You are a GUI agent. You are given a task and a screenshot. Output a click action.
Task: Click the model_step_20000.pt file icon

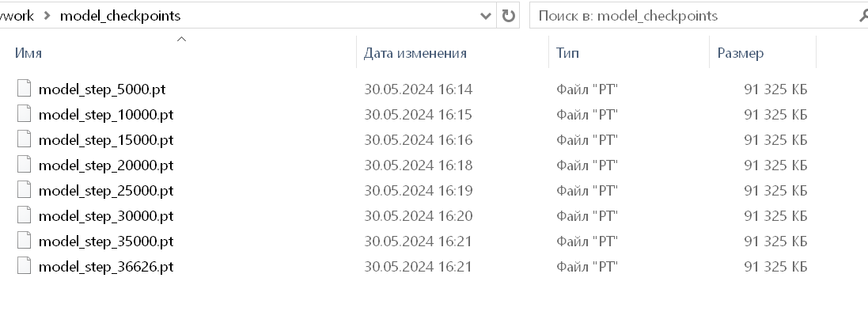[x=24, y=165]
